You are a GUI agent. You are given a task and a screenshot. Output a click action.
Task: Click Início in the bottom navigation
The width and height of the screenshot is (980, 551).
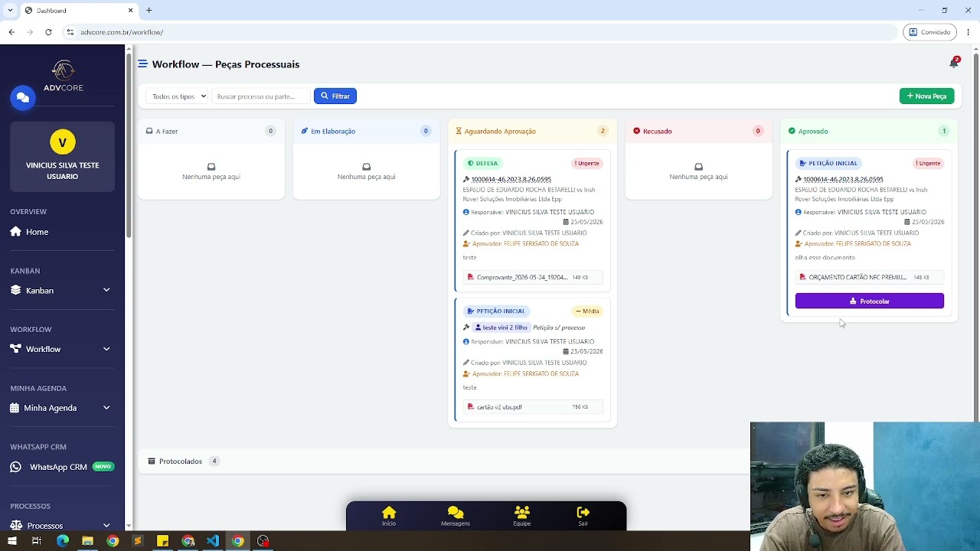tap(389, 516)
